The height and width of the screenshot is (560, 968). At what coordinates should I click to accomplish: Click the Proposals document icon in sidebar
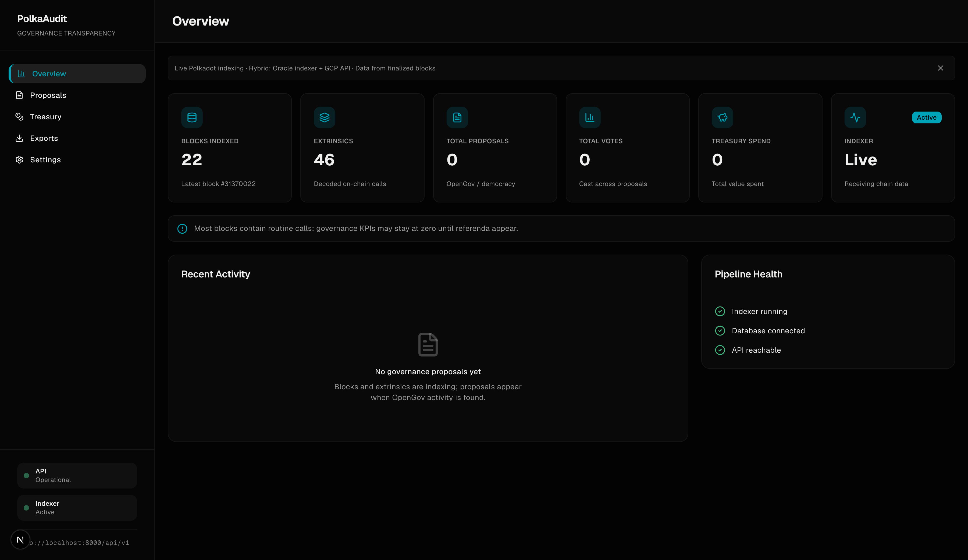click(x=19, y=95)
